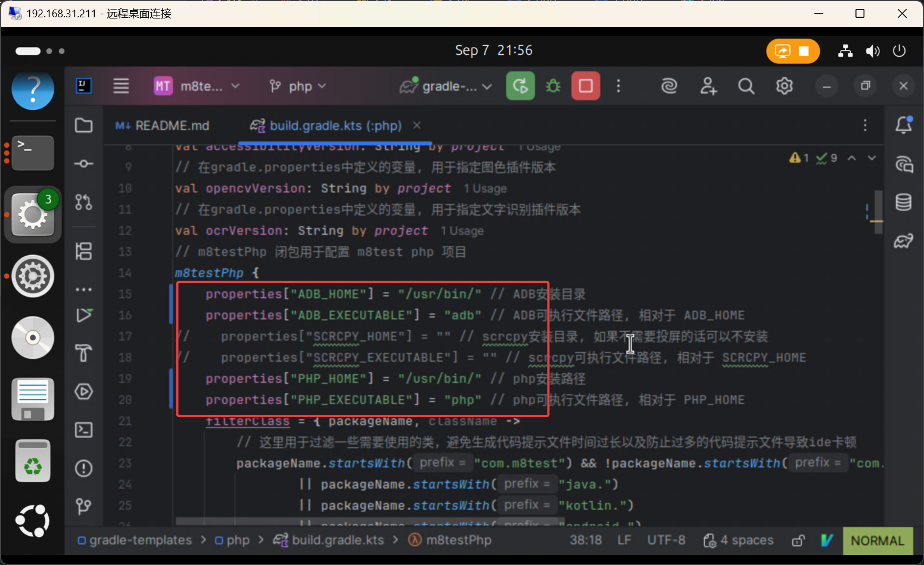The width and height of the screenshot is (924, 565).
Task: Click Search Everywhere magnifier icon
Action: [746, 86]
